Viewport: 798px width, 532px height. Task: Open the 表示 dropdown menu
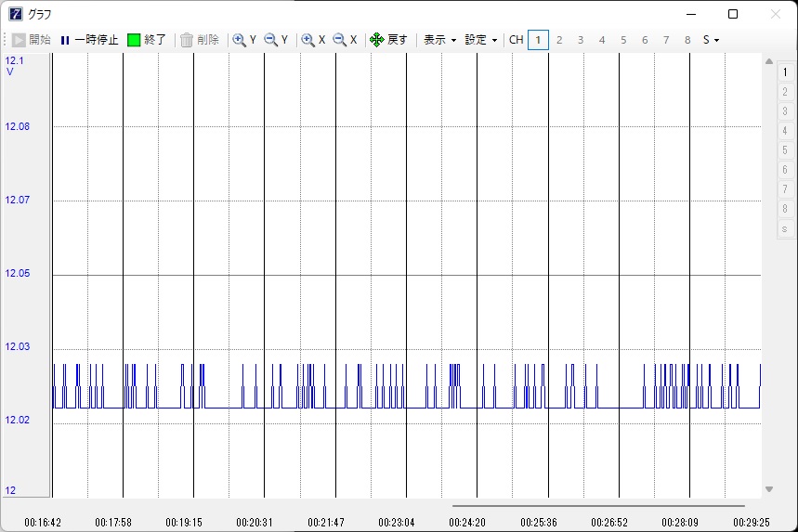439,40
